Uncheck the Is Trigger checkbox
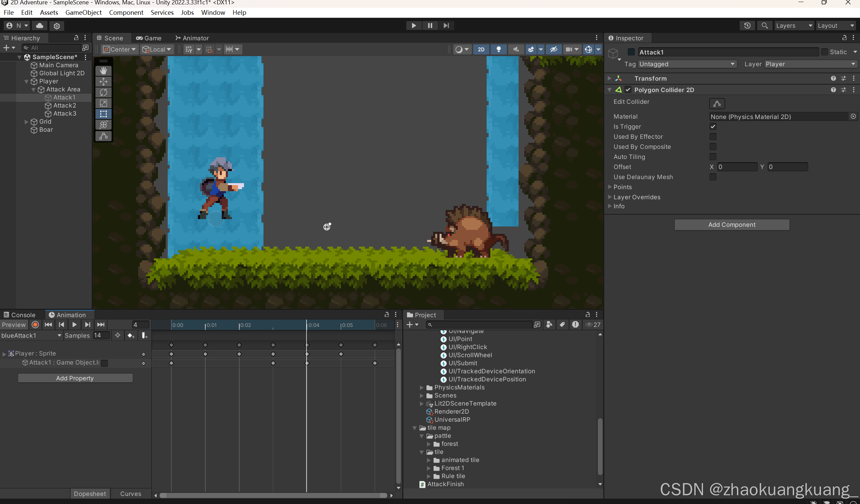Image resolution: width=860 pixels, height=504 pixels. [x=712, y=127]
